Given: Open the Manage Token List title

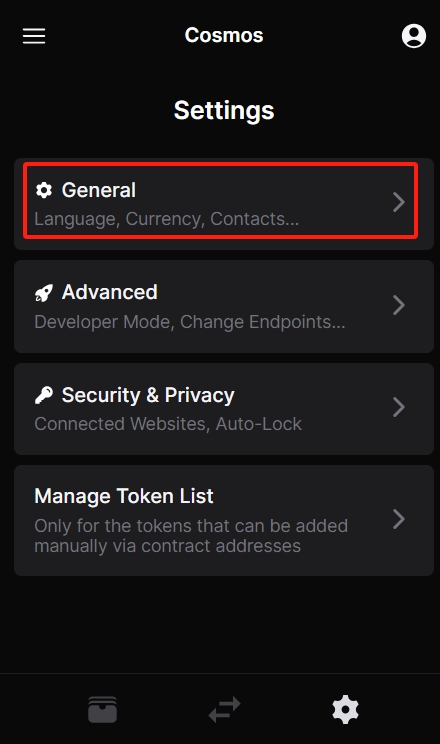Looking at the screenshot, I should pos(124,496).
